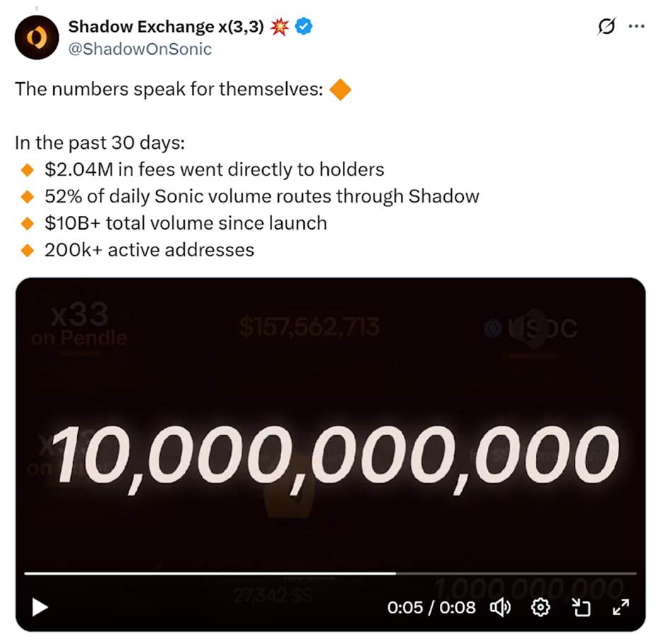Click the 10,000,000,000 video frame
This screenshot has height=644, width=663.
coord(330,453)
